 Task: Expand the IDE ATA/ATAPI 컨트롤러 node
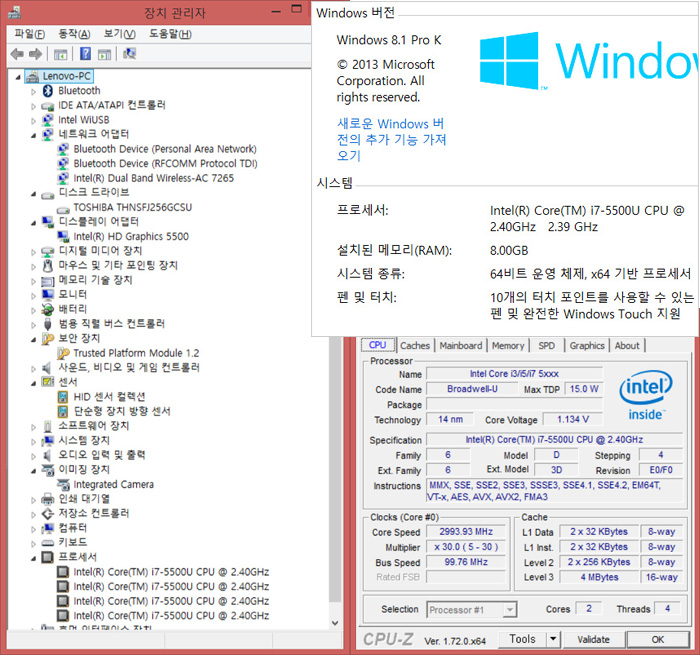pos(33,107)
